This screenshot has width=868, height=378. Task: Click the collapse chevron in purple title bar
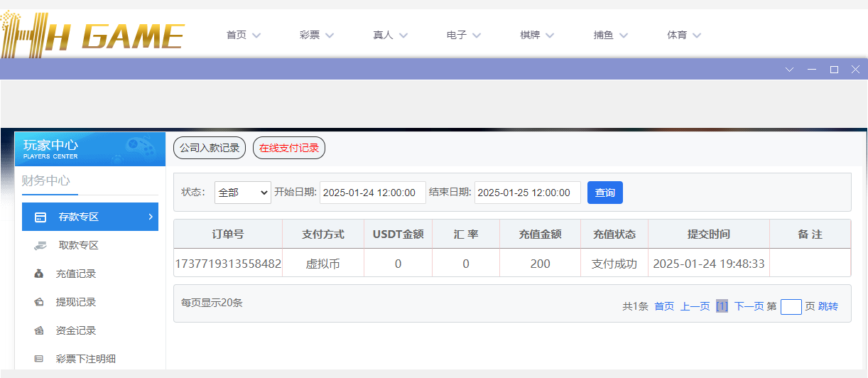pyautogui.click(x=790, y=70)
